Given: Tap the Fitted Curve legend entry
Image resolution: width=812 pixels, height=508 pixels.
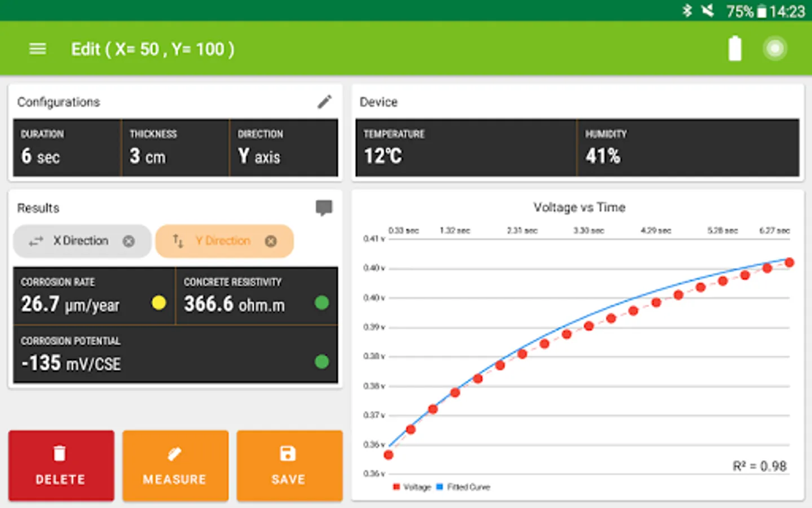Looking at the screenshot, I should pyautogui.click(x=463, y=487).
